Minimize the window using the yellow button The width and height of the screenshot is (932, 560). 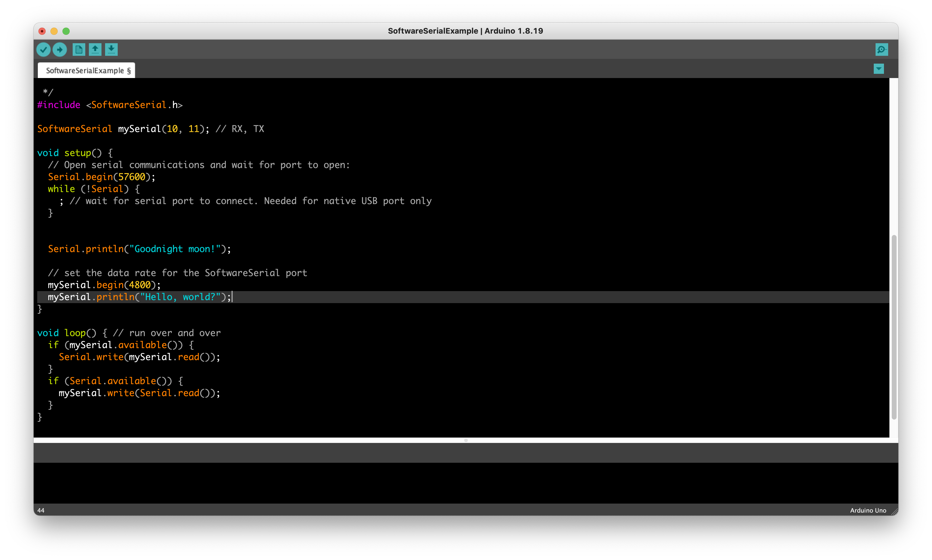click(54, 31)
